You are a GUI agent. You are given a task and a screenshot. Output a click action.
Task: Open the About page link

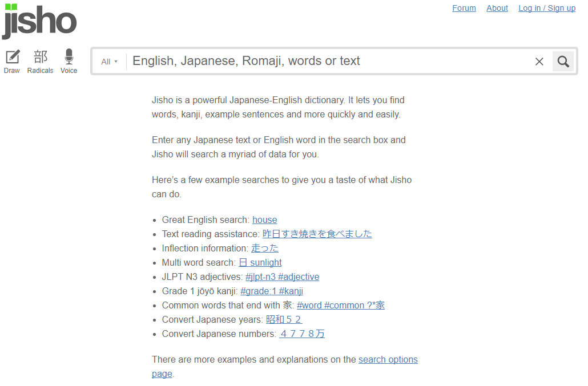497,8
